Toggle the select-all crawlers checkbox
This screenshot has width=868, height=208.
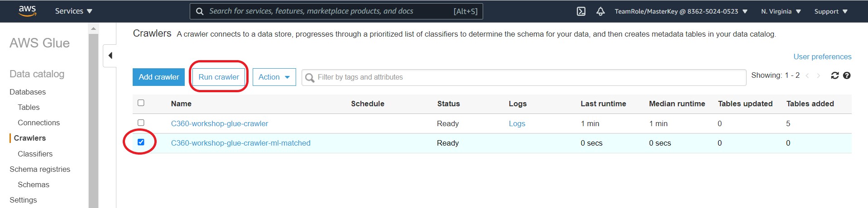[141, 103]
